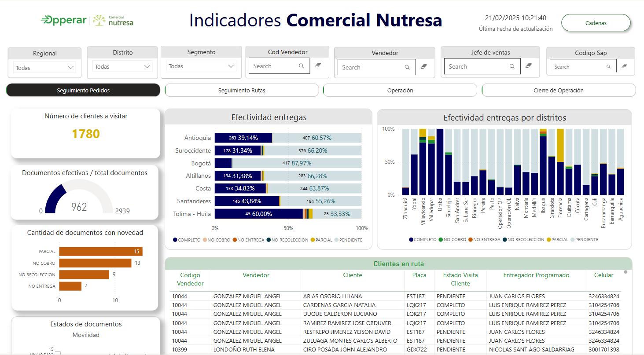This screenshot has height=355, width=644.
Task: Sort table by the Cliente column header
Action: point(353,275)
